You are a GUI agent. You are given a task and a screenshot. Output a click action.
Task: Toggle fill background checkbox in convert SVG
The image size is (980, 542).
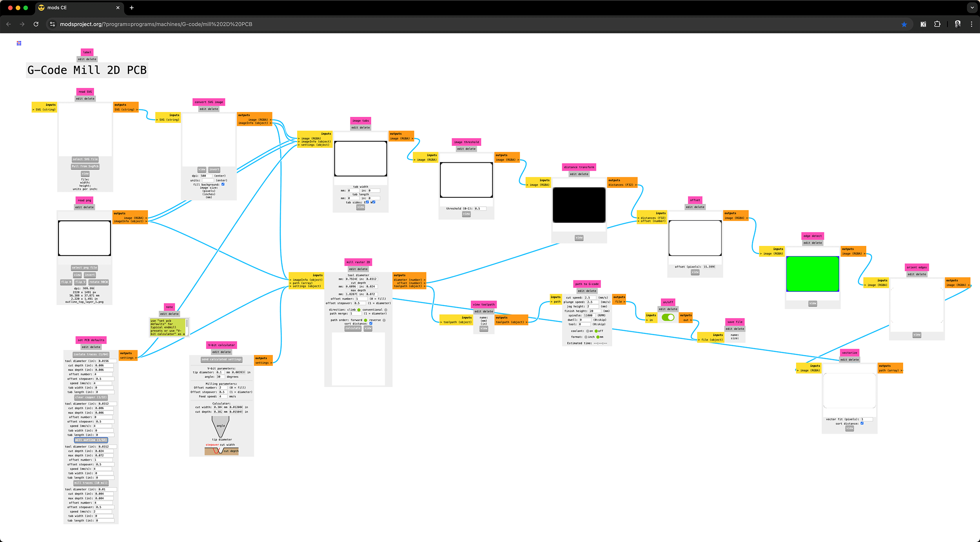(x=223, y=184)
